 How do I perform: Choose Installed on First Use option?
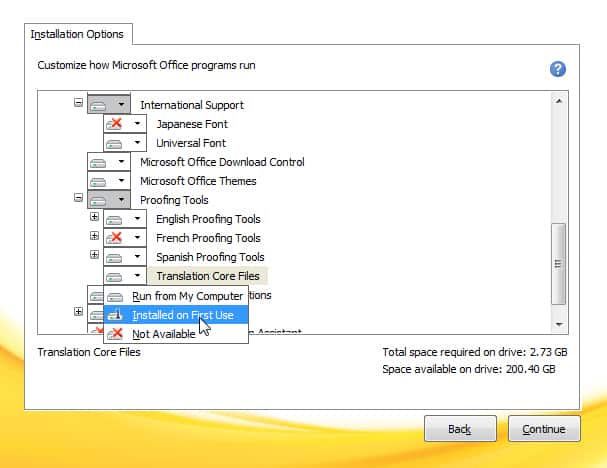pyautogui.click(x=176, y=315)
